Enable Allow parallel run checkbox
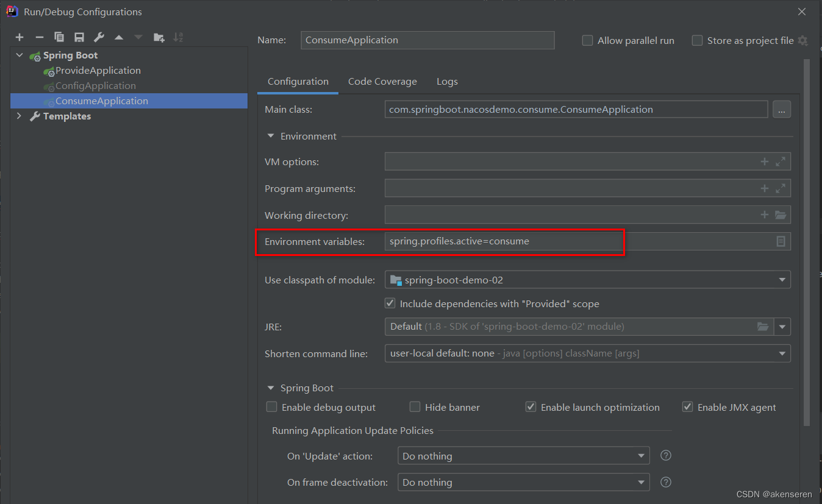 587,41
